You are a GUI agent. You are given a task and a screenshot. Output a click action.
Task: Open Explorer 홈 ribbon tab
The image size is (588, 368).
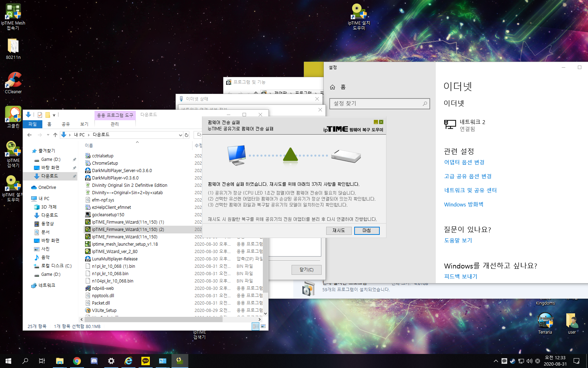tap(49, 124)
